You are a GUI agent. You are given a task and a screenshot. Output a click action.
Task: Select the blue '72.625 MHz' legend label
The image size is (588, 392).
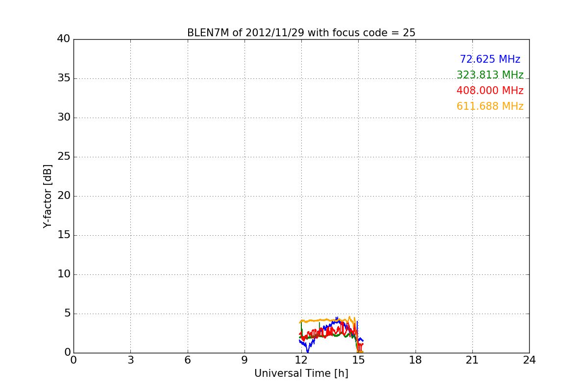pos(490,59)
